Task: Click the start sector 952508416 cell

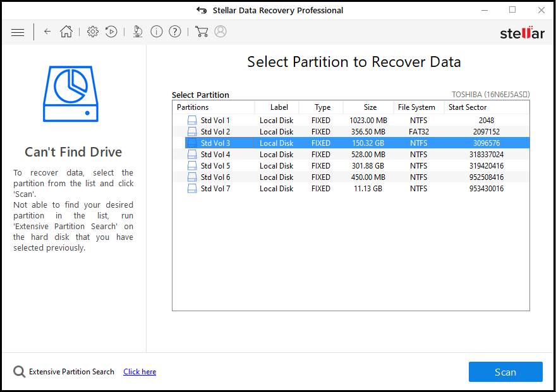Action: (486, 177)
